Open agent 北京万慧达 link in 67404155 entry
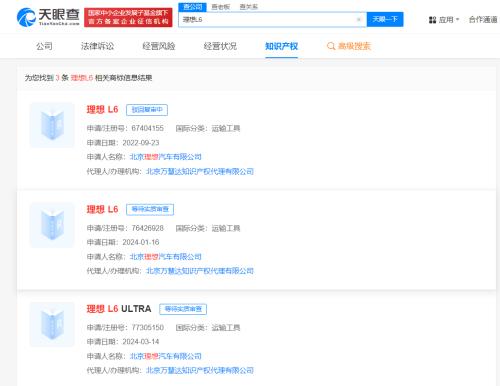This screenshot has height=386, width=500. pyautogui.click(x=200, y=171)
